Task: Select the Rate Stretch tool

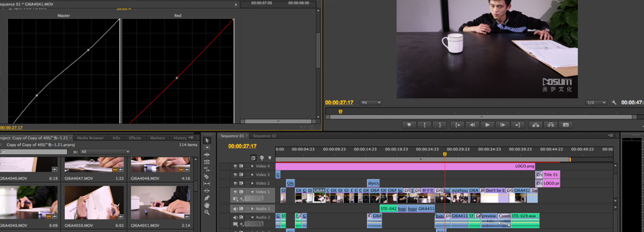Action: (x=207, y=169)
